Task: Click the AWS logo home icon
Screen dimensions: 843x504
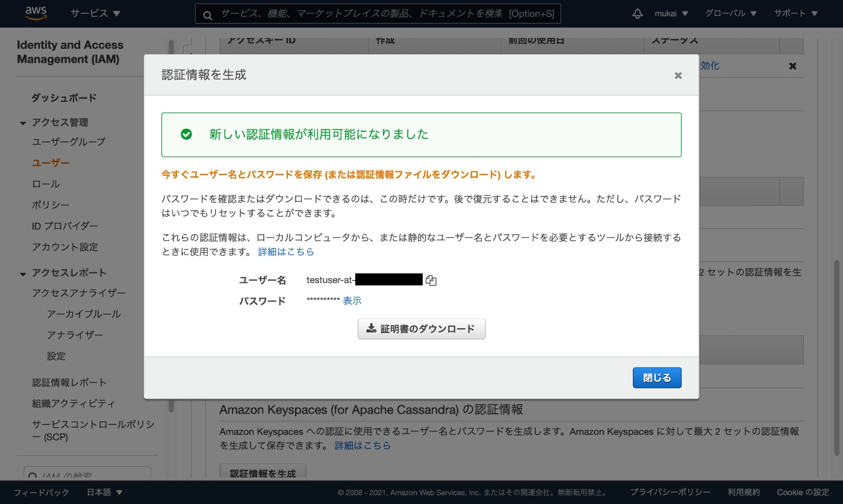Action: tap(36, 13)
